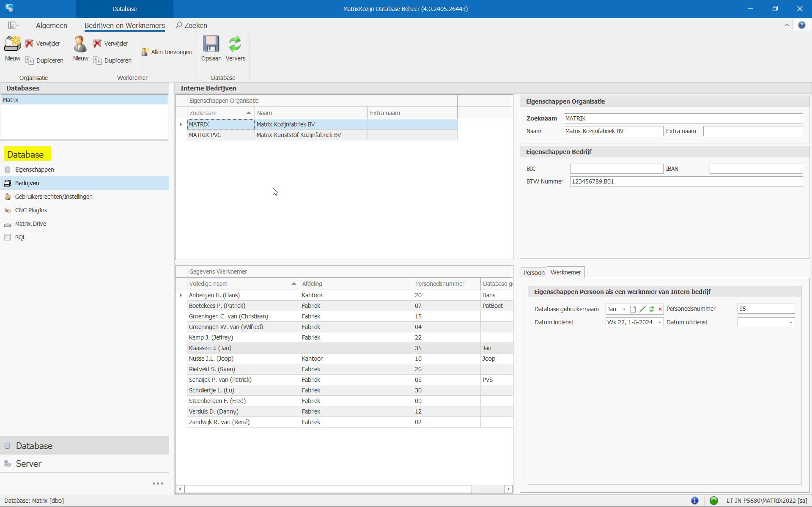Click Verwijder in the Werknemer group
This screenshot has height=507, width=812.
(x=111, y=44)
